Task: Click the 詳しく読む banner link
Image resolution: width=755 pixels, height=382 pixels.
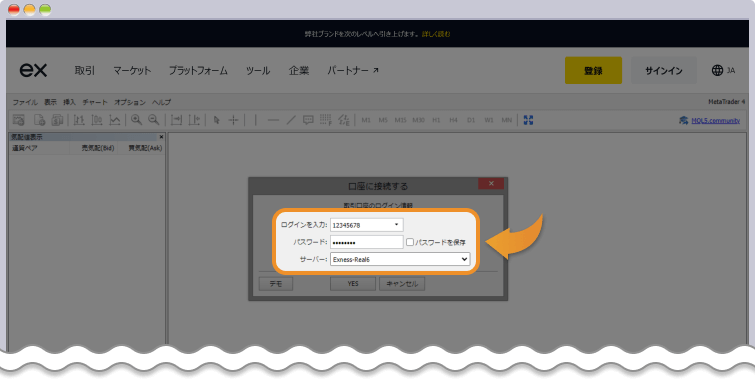Action: pos(436,34)
